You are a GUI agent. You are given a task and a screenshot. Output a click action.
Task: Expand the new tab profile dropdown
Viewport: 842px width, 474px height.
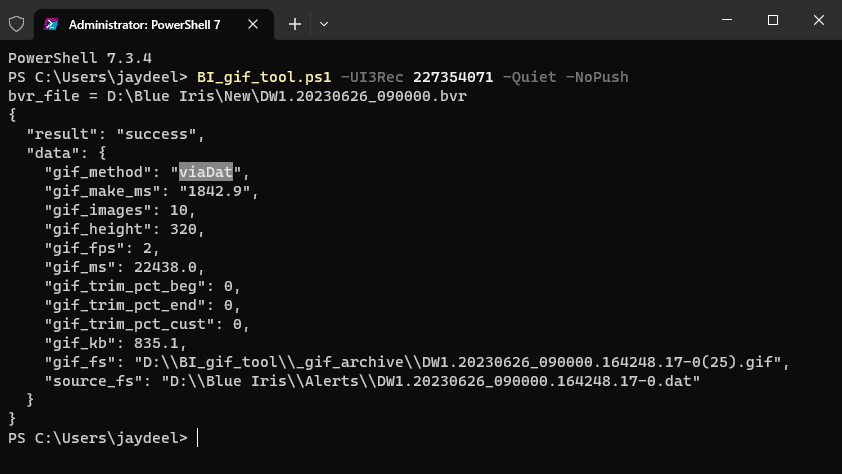tap(324, 24)
